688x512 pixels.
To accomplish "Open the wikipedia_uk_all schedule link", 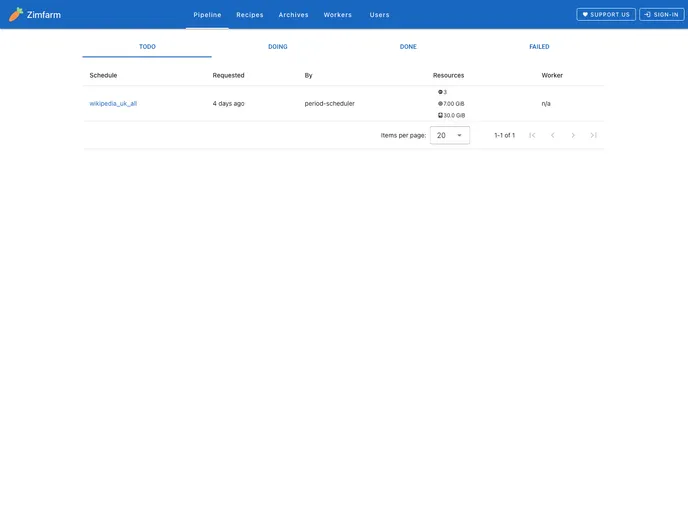I will (113, 104).
